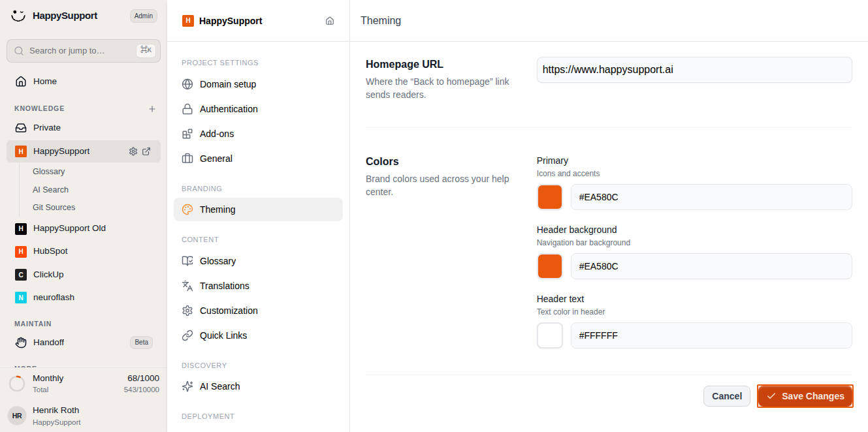The width and height of the screenshot is (868, 432).
Task: Click the palette icon for Theming
Action: tap(187, 209)
